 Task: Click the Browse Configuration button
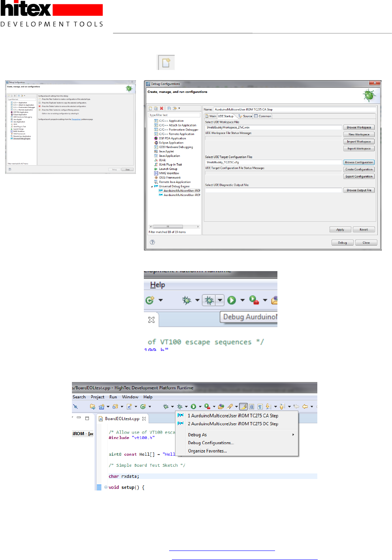click(x=359, y=162)
